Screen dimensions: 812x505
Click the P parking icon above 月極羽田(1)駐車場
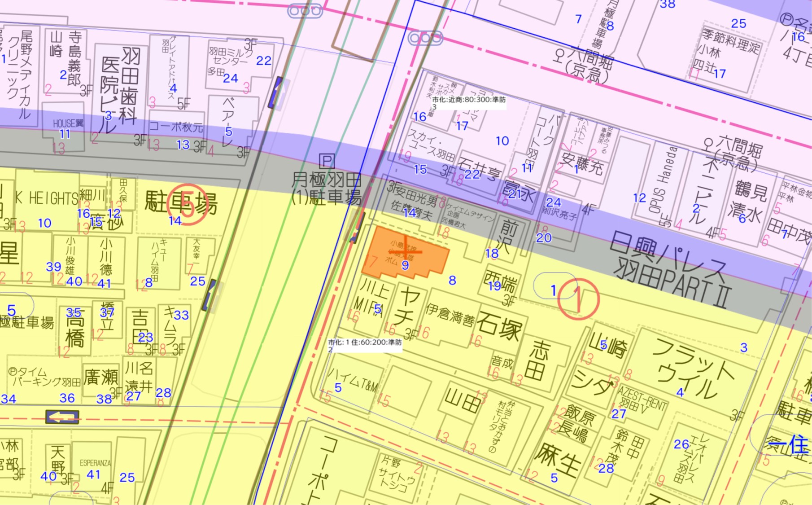pos(327,161)
